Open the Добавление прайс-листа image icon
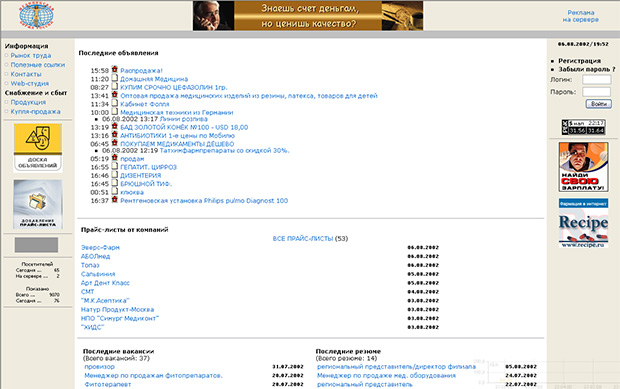 38,204
